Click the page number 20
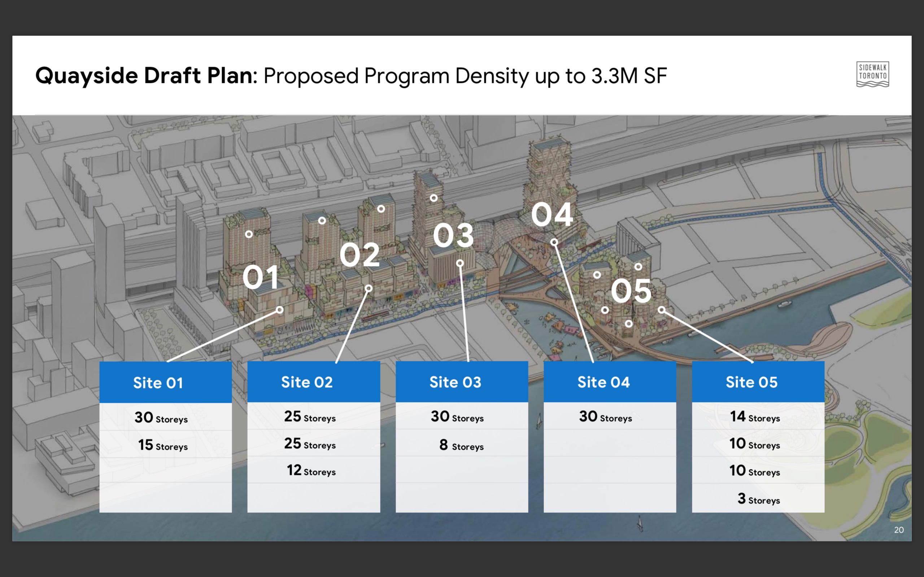The width and height of the screenshot is (924, 577). click(x=899, y=529)
